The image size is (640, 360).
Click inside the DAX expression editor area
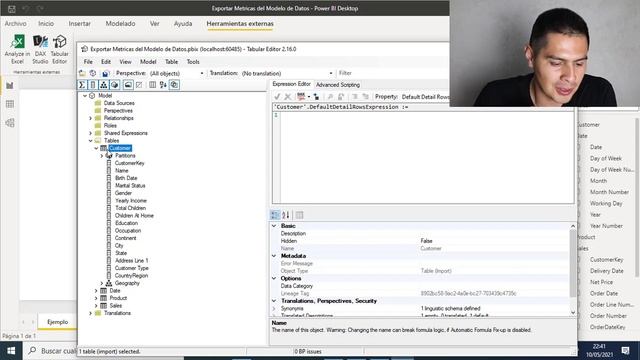(x=426, y=157)
